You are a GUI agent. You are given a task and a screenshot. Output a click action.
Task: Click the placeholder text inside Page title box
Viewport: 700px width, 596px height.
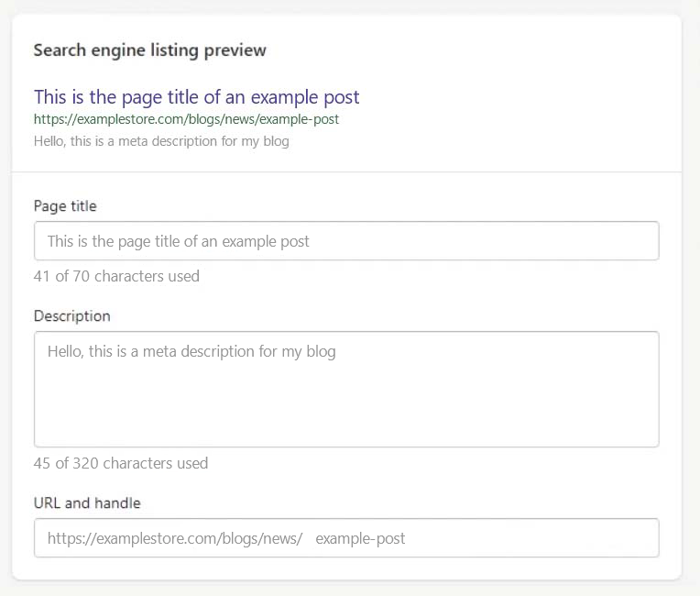[x=179, y=241]
